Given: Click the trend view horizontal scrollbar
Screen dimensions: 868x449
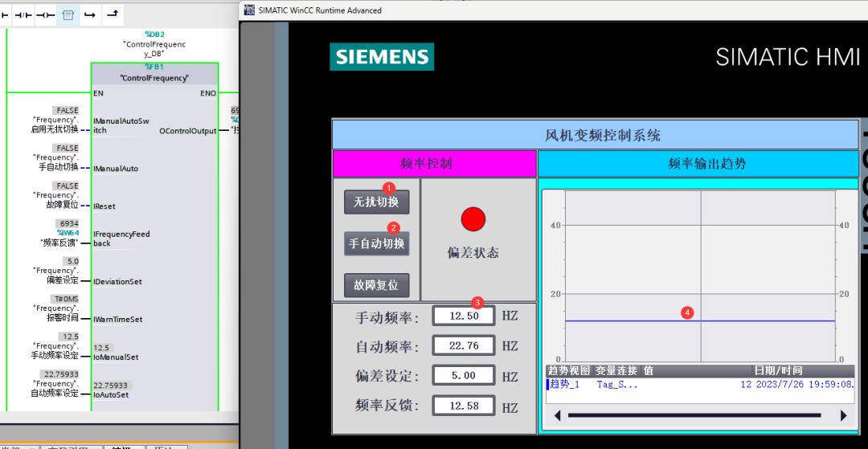Looking at the screenshot, I should [694, 415].
